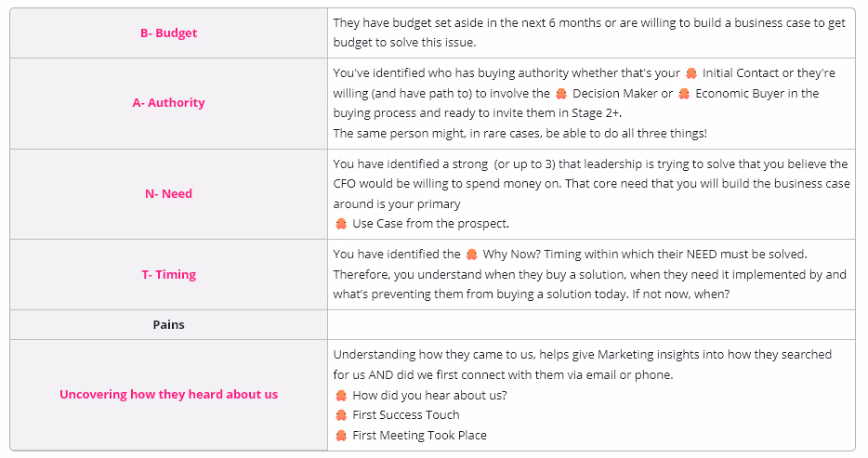This screenshot has height=458, width=868.
Task: Click the A- Authority row header
Action: 168,103
